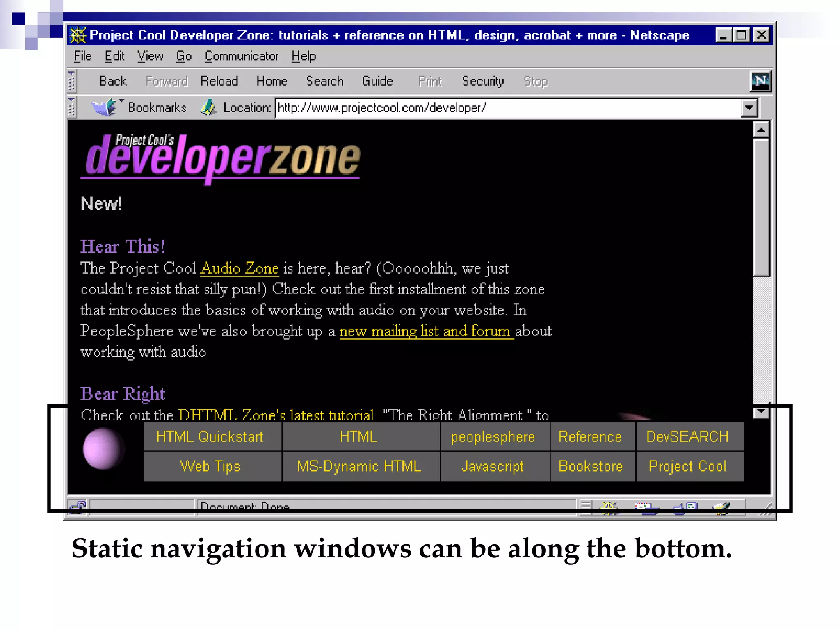The image size is (840, 630).
Task: Open Web Tips in navigation frame
Action: click(x=213, y=466)
